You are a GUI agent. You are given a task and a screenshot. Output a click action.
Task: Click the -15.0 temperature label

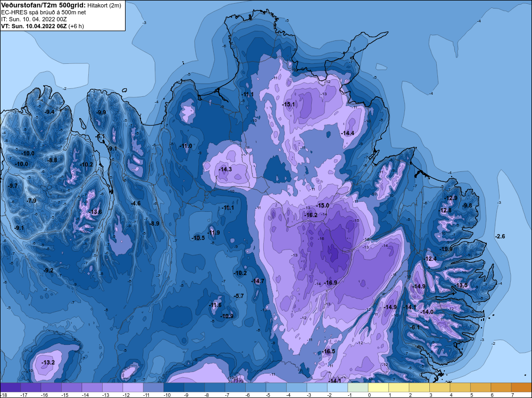(x=323, y=205)
